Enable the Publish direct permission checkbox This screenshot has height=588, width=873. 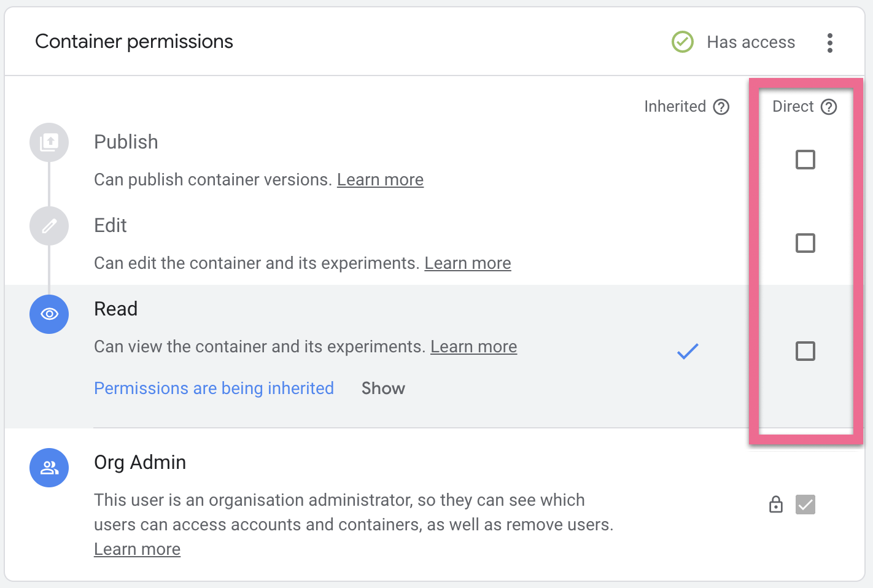tap(805, 160)
